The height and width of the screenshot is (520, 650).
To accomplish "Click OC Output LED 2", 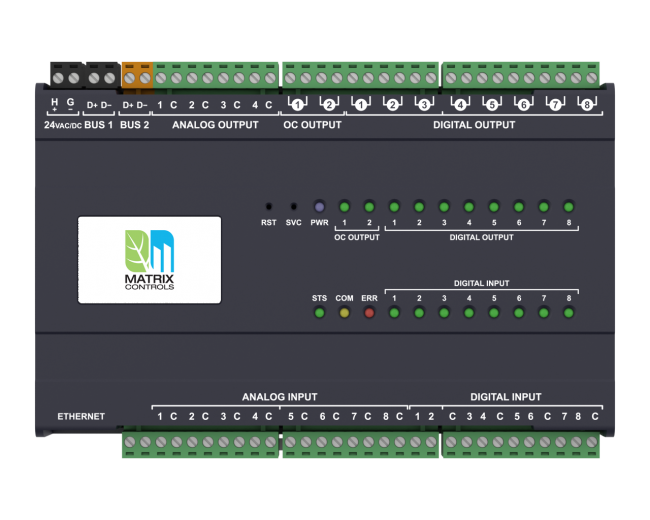I will 369,205.
